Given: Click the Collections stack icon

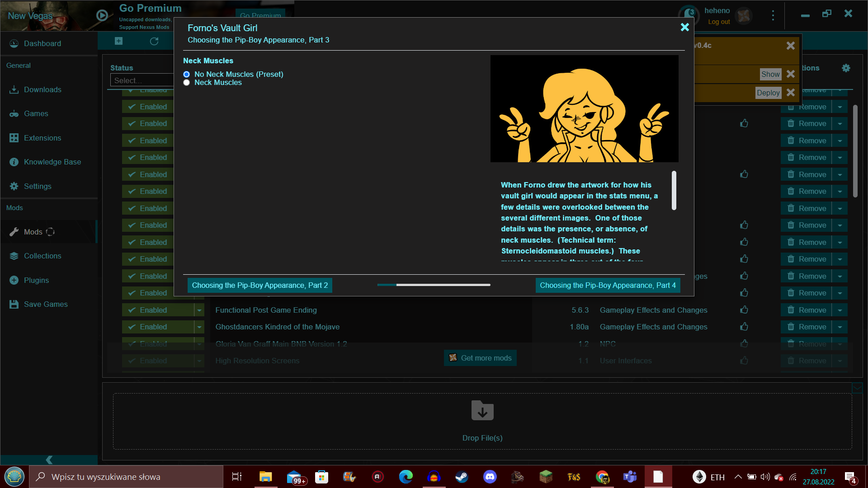Looking at the screenshot, I should 14,256.
